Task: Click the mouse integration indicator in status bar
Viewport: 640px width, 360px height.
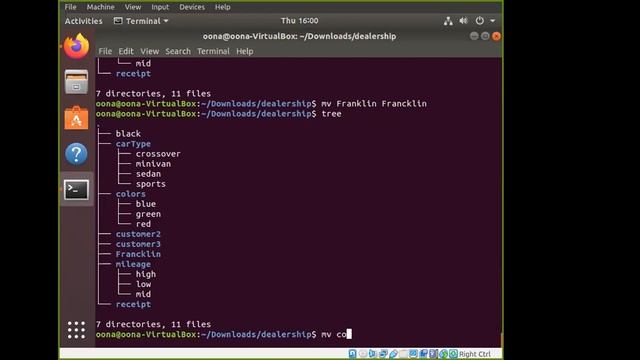Action: 443,354
